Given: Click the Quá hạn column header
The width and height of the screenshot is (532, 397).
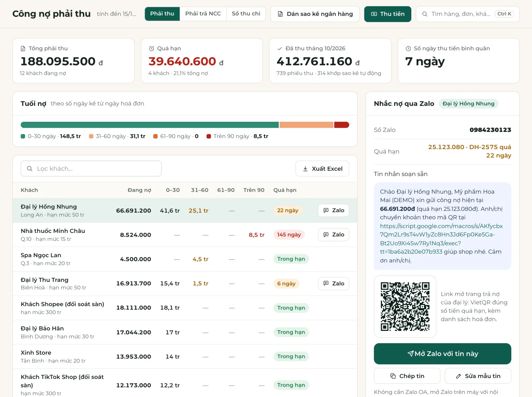Looking at the screenshot, I should coord(285,190).
